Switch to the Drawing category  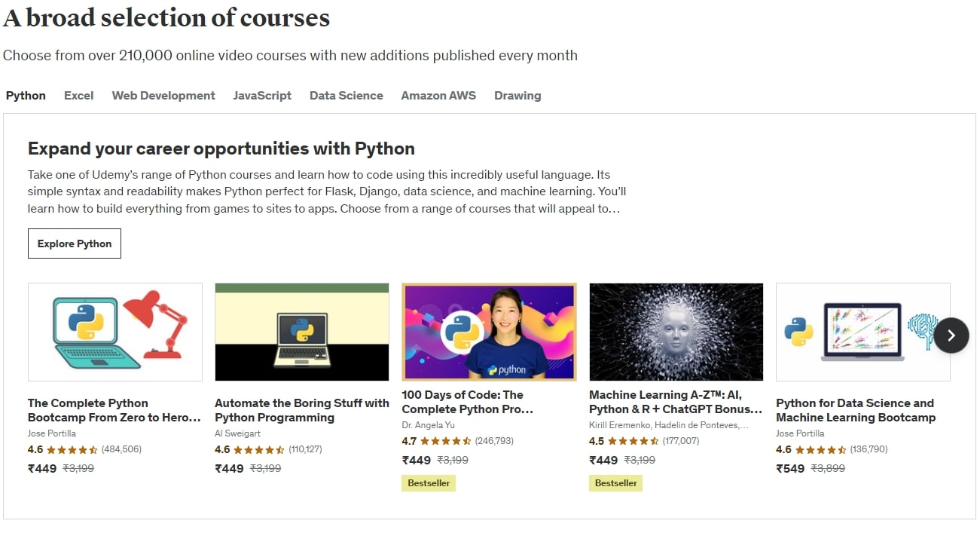click(517, 95)
